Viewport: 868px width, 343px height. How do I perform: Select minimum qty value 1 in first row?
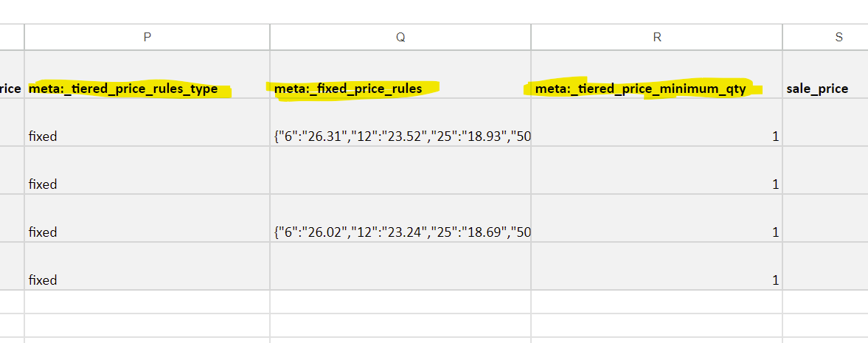pyautogui.click(x=656, y=122)
